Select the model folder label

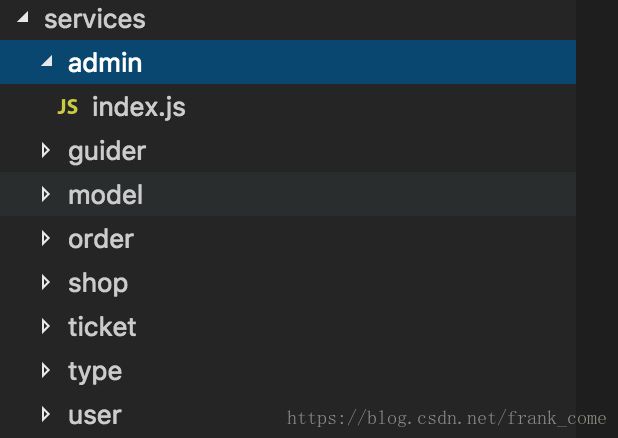pyautogui.click(x=105, y=195)
